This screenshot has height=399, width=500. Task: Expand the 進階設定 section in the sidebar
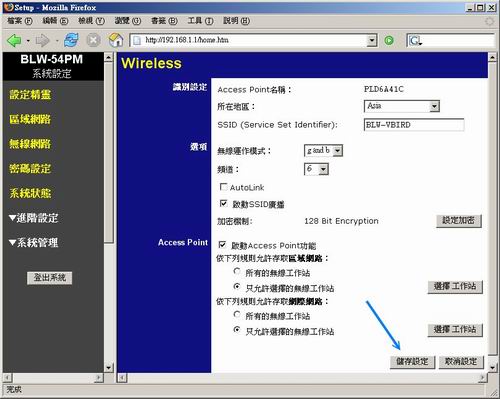point(34,218)
